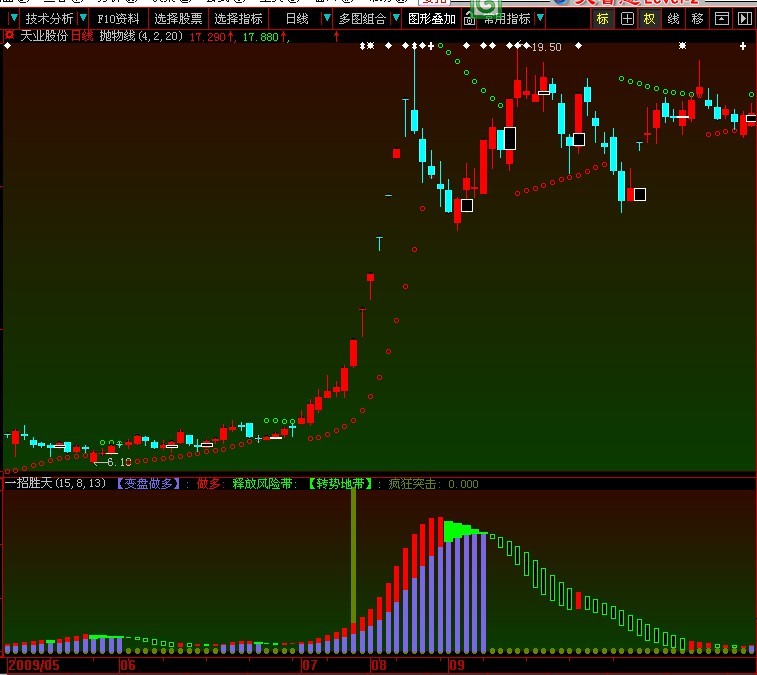The width and height of the screenshot is (757, 675).
Task: Click the window restore icon in the toolbar
Action: [722, 19]
